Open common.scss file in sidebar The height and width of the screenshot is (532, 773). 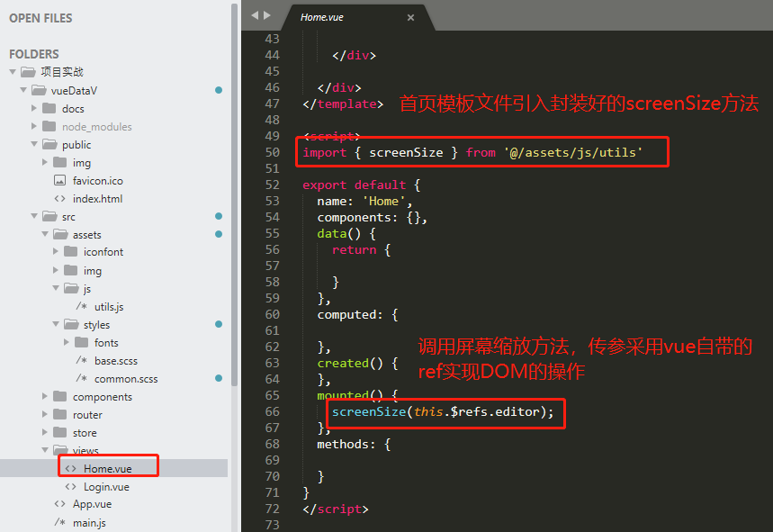pos(126,379)
